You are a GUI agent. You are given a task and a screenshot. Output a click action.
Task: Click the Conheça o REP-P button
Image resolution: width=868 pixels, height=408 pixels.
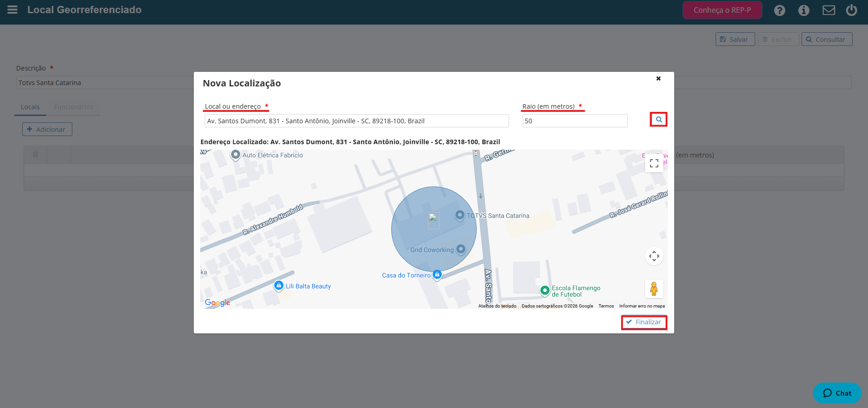pos(722,10)
